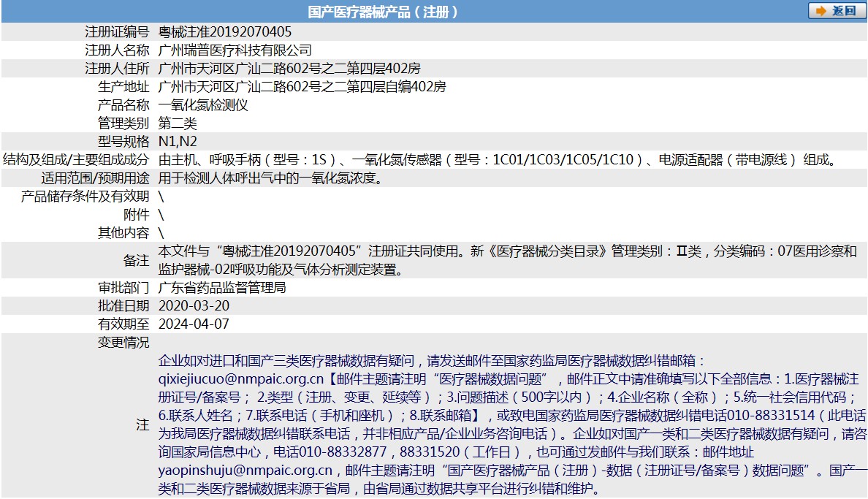Click approval department 广东省药品监督管理局
The width and height of the screenshot is (868, 499).
tap(222, 287)
